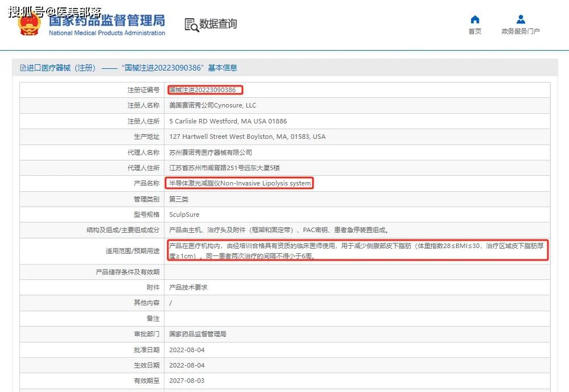Select text starting 产品在医疗机构内
Screen dimensions: 569x392
pyautogui.click(x=356, y=251)
